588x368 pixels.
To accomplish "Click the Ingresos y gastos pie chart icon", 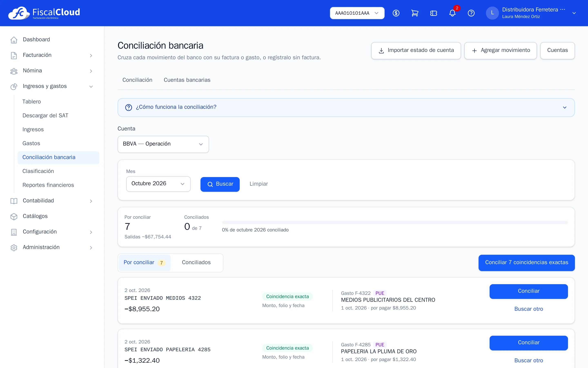I will click(14, 86).
